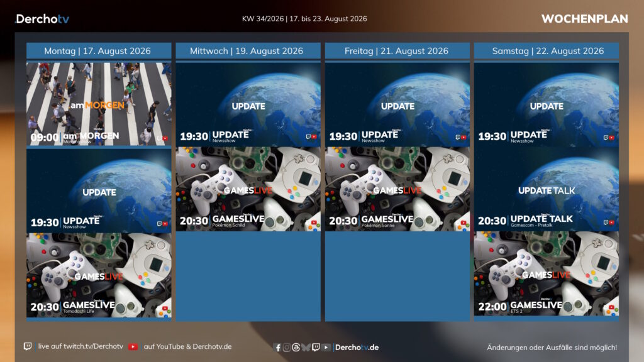Click the WOCHENPLAN title text
644x362 pixels.
point(584,19)
